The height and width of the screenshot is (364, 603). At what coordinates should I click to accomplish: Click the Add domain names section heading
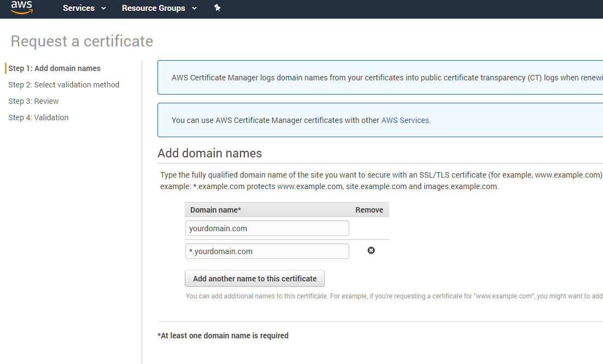click(x=209, y=154)
